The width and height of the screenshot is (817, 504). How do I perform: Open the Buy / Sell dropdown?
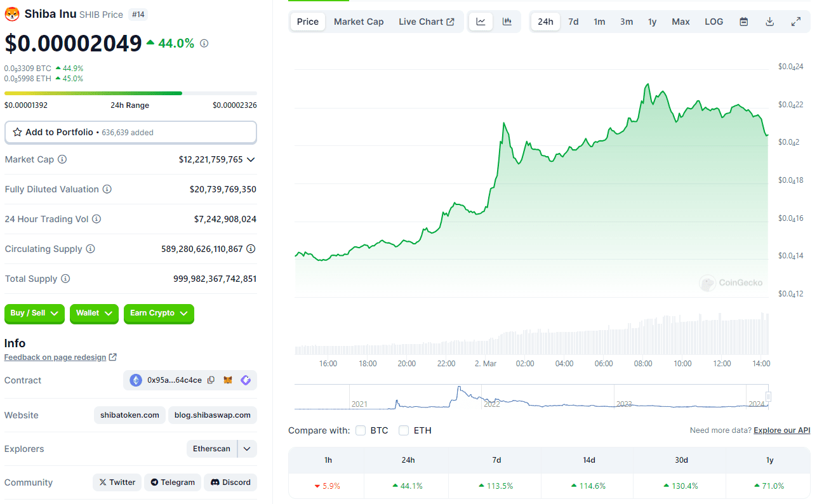point(34,314)
